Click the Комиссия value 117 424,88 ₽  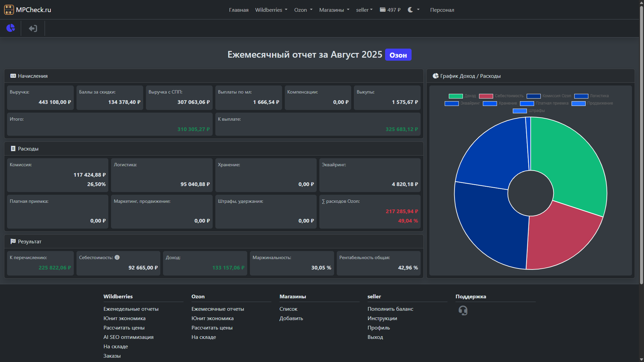[x=90, y=175]
